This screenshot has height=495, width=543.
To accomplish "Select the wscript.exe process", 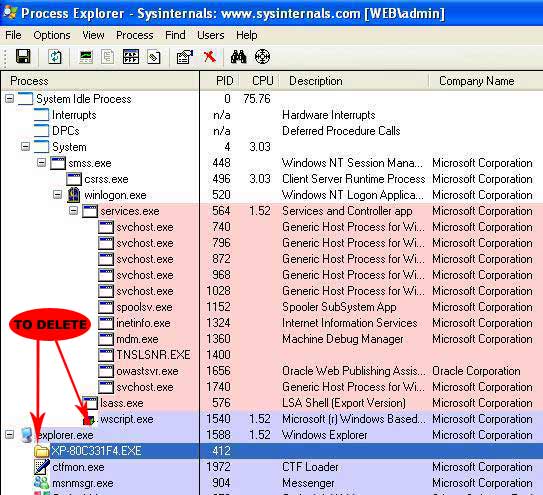I will [127, 419].
